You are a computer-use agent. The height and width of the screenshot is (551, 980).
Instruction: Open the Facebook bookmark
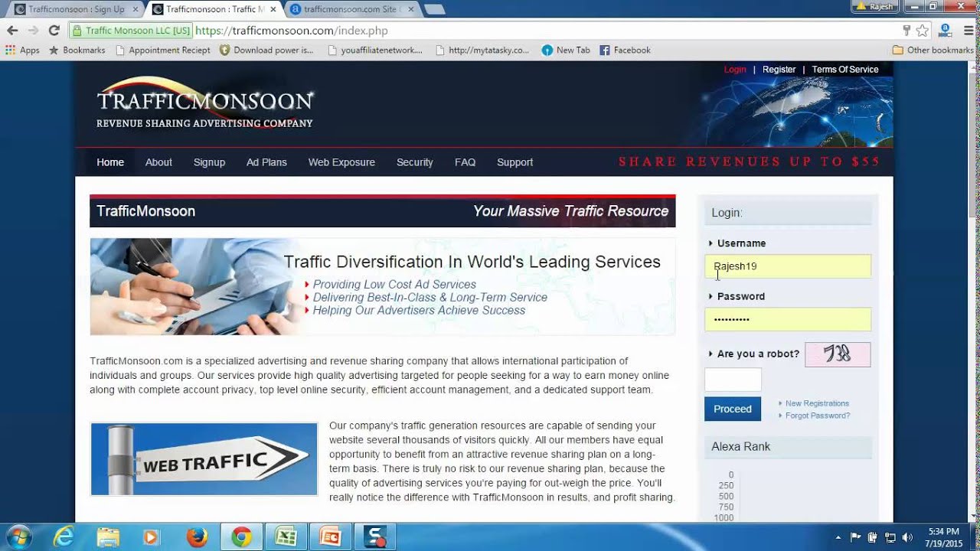[x=625, y=51]
